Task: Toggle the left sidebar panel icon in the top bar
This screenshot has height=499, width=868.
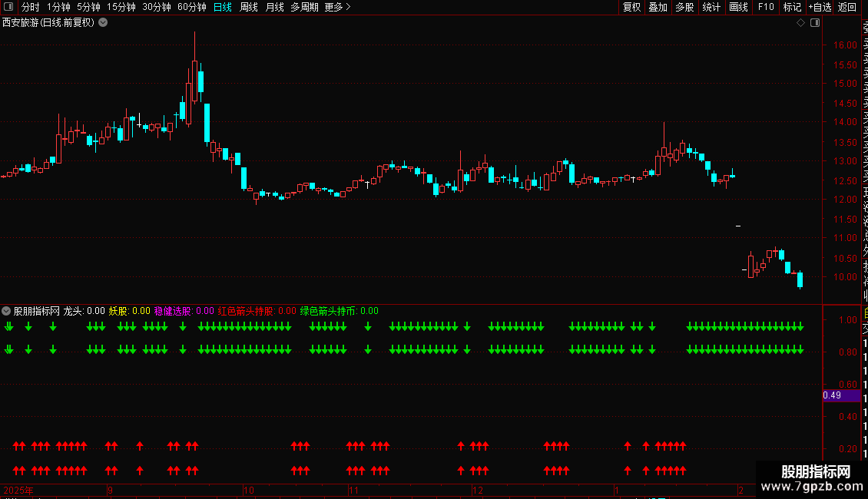Action: pos(8,7)
